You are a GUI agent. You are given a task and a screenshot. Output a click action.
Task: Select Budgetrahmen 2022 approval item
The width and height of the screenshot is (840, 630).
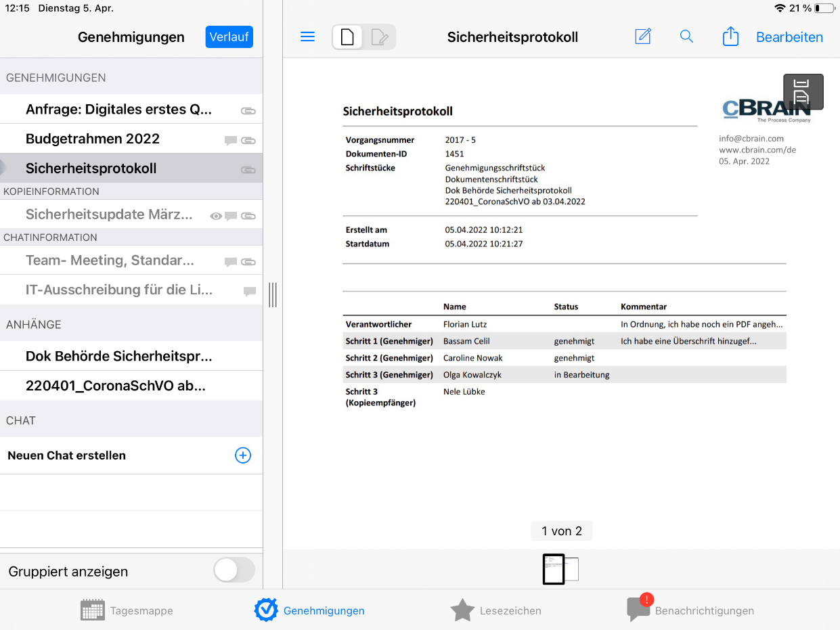coord(93,139)
